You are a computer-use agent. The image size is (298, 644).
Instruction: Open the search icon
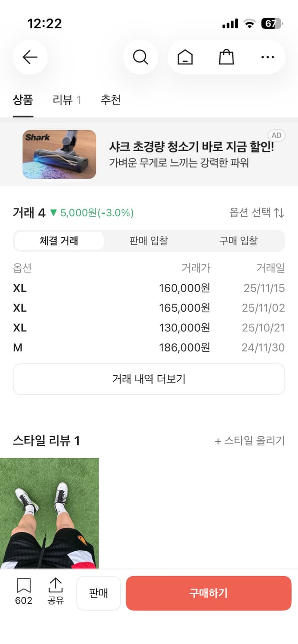coord(141,57)
